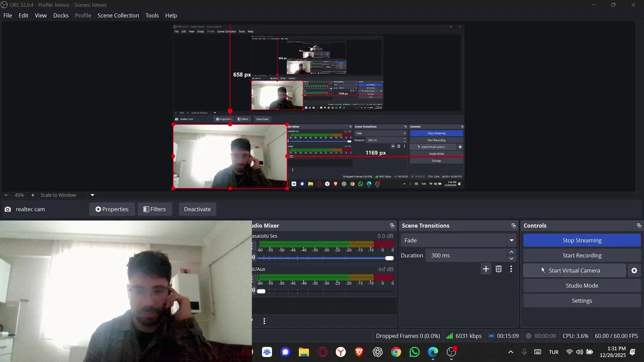
Task: Pop out the Scene Transitions dock
Action: [x=513, y=226]
